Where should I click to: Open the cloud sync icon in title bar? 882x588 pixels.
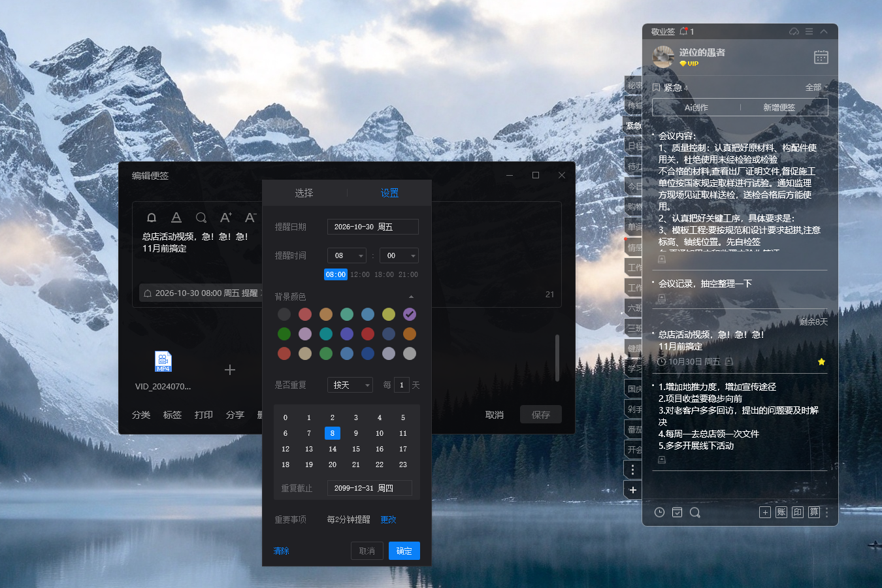click(794, 31)
